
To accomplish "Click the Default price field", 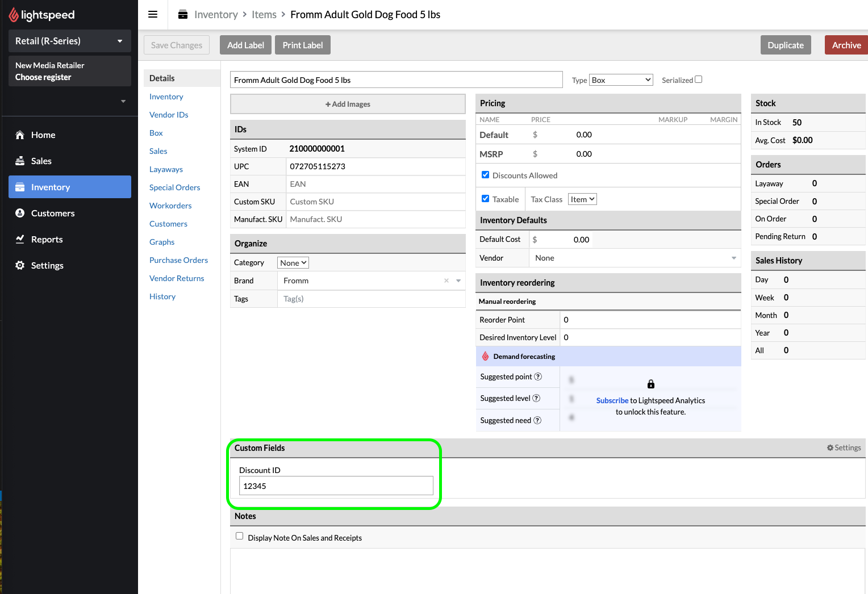I will pyautogui.click(x=562, y=135).
